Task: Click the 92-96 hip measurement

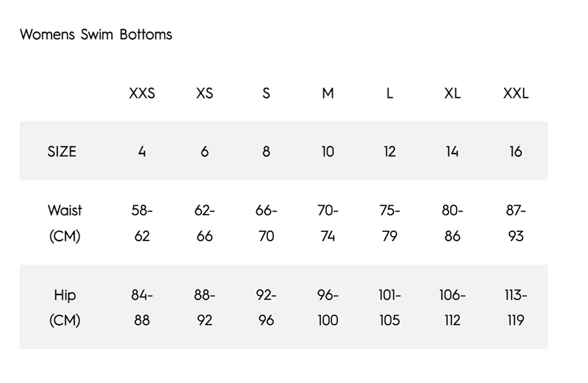Action: (x=266, y=307)
